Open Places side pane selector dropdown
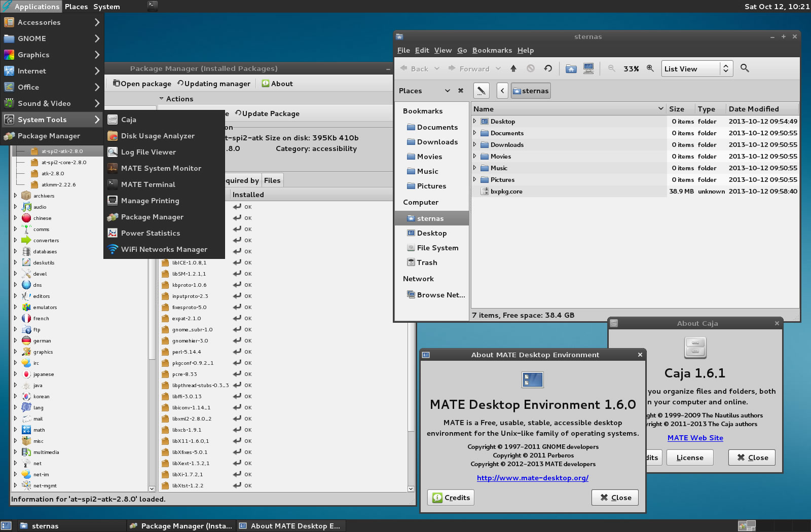The width and height of the screenshot is (811, 532). point(425,91)
